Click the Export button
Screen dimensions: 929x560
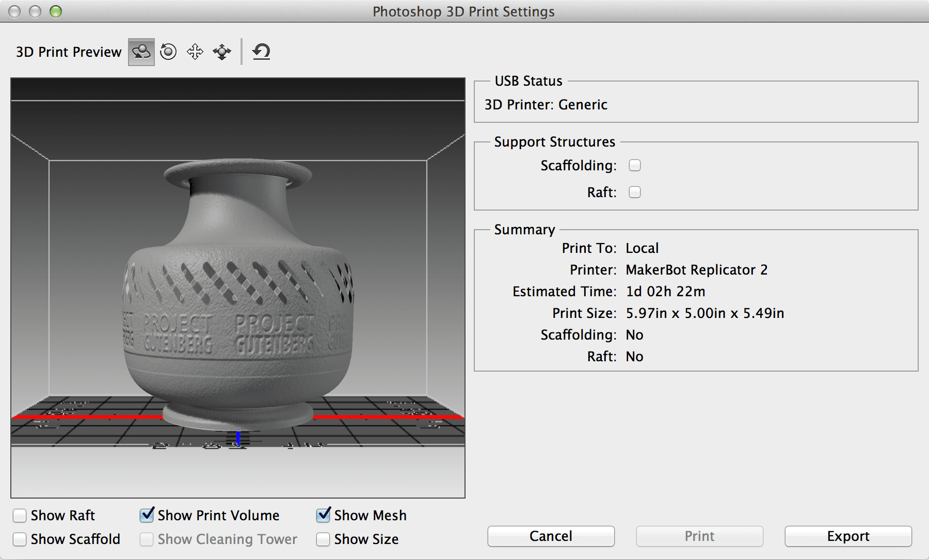tap(848, 536)
